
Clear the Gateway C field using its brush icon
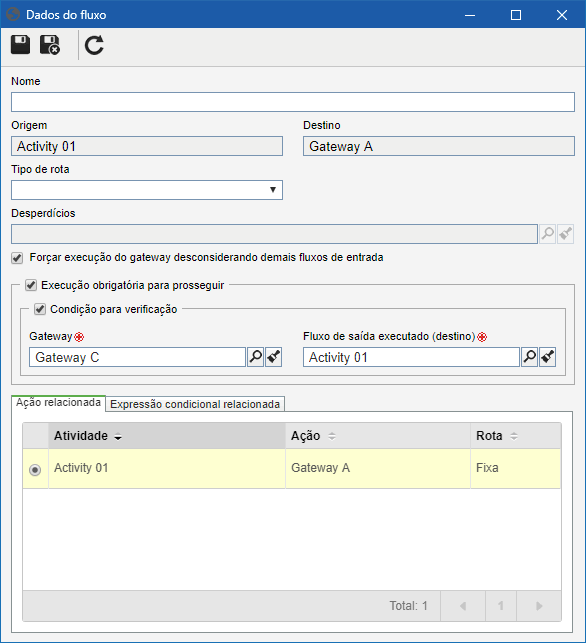274,357
